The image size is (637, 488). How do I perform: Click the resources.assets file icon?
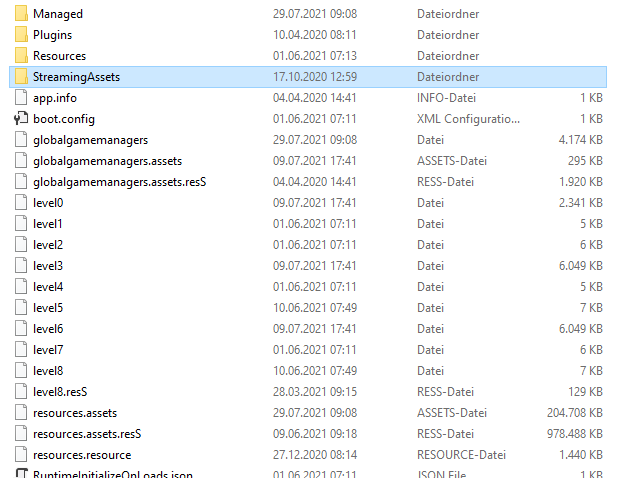coord(22,413)
